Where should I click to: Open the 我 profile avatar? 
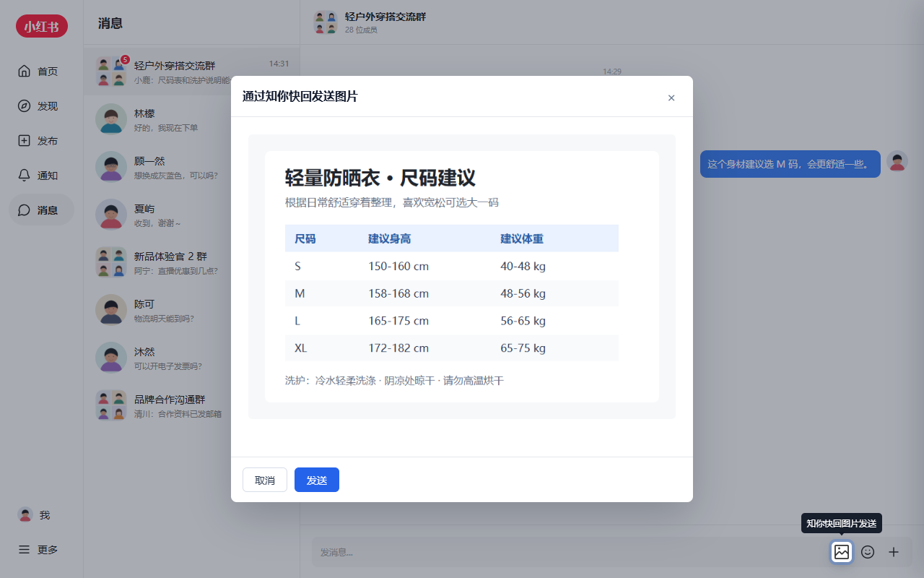point(25,514)
